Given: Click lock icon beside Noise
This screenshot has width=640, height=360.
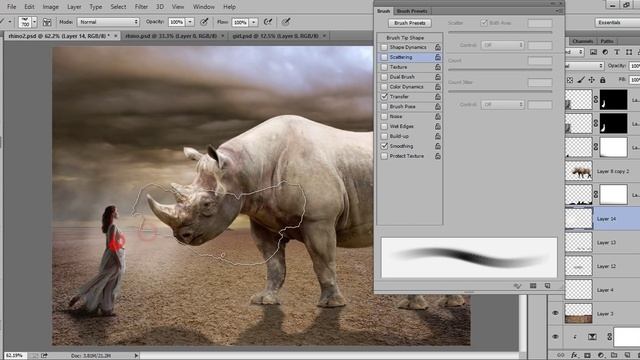Looking at the screenshot, I should tap(438, 116).
